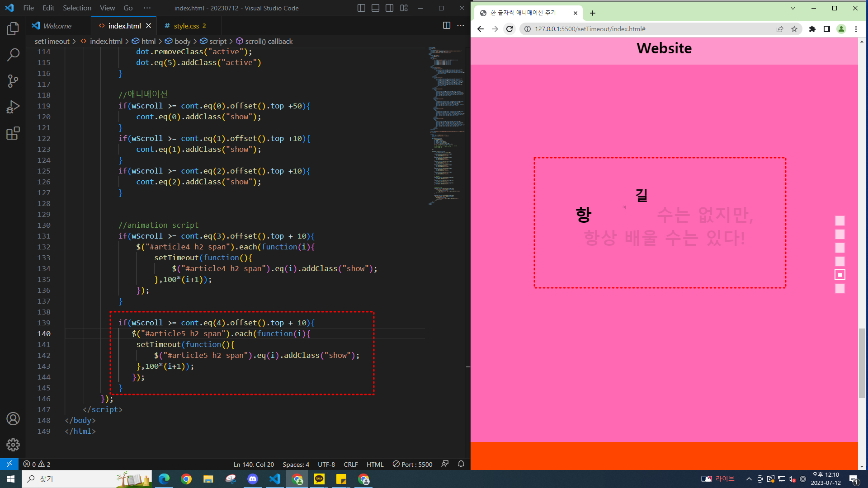The height and width of the screenshot is (488, 868).
Task: Open the Source Control view
Action: coord(13,81)
